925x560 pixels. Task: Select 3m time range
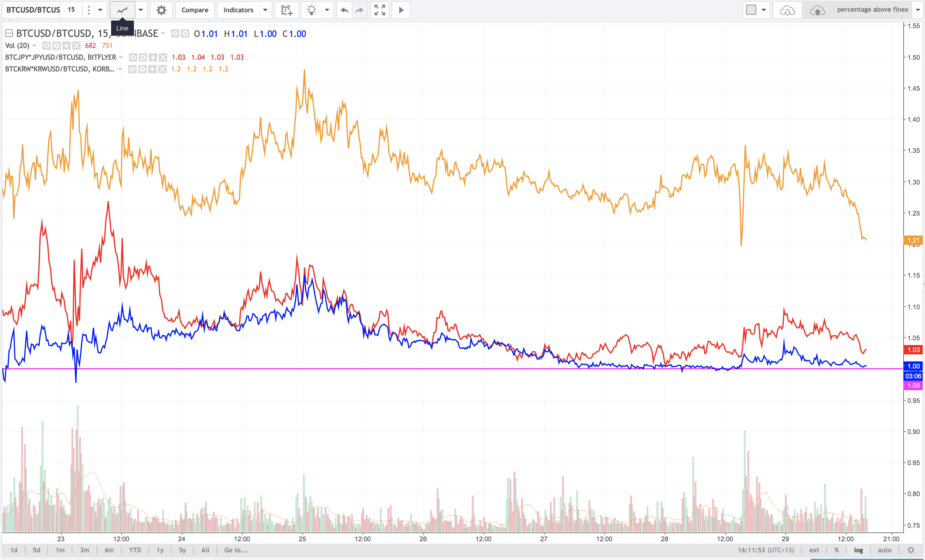tap(84, 550)
